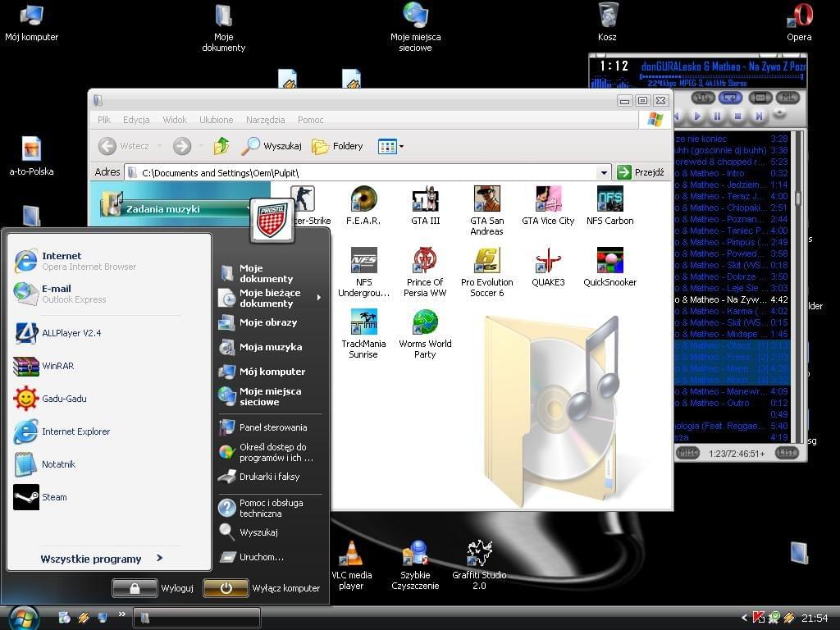Viewport: 840px width, 630px height.
Task: Click the Winamp song seek bar
Action: (x=722, y=76)
